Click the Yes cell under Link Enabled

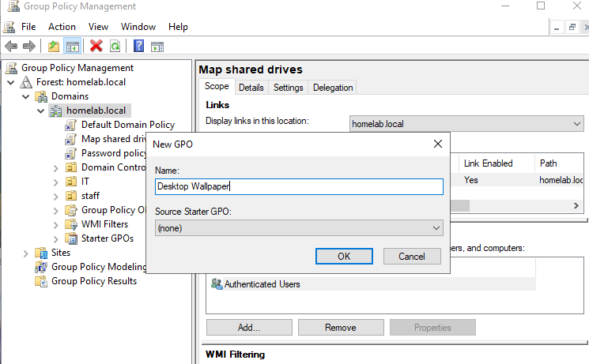[x=471, y=180]
